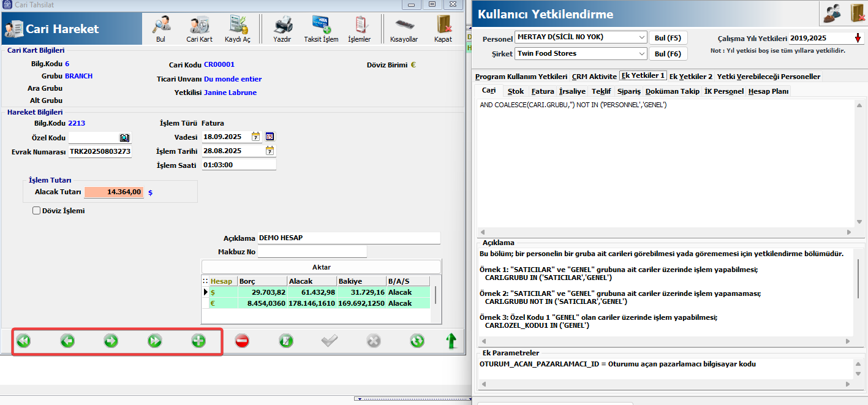Enable the Döviz İşlemi checkbox

click(37, 211)
